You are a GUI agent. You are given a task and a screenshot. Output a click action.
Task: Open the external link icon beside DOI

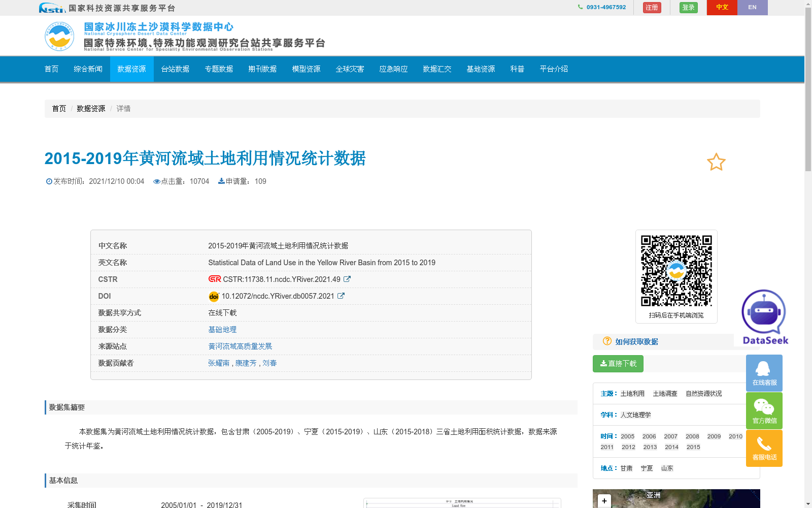[341, 296]
